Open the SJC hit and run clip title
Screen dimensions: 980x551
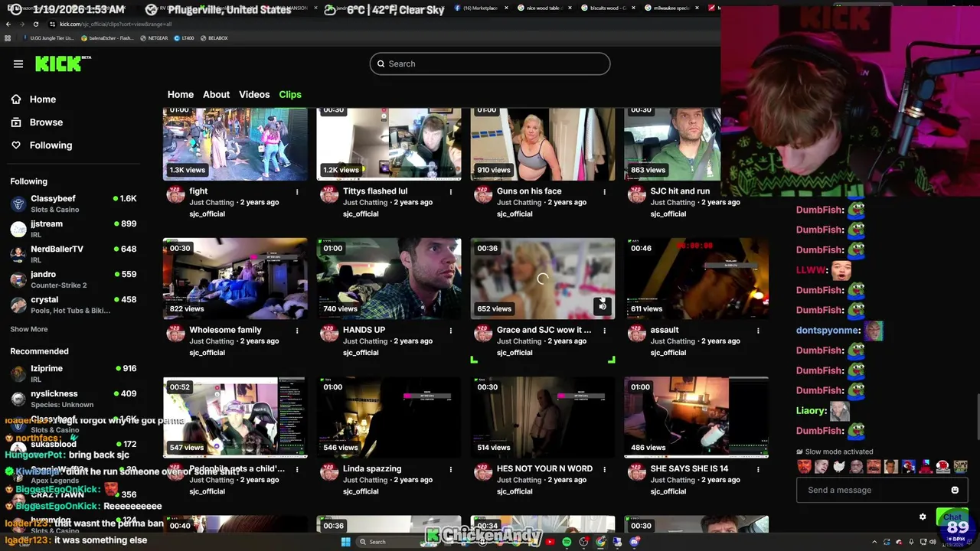[680, 191]
